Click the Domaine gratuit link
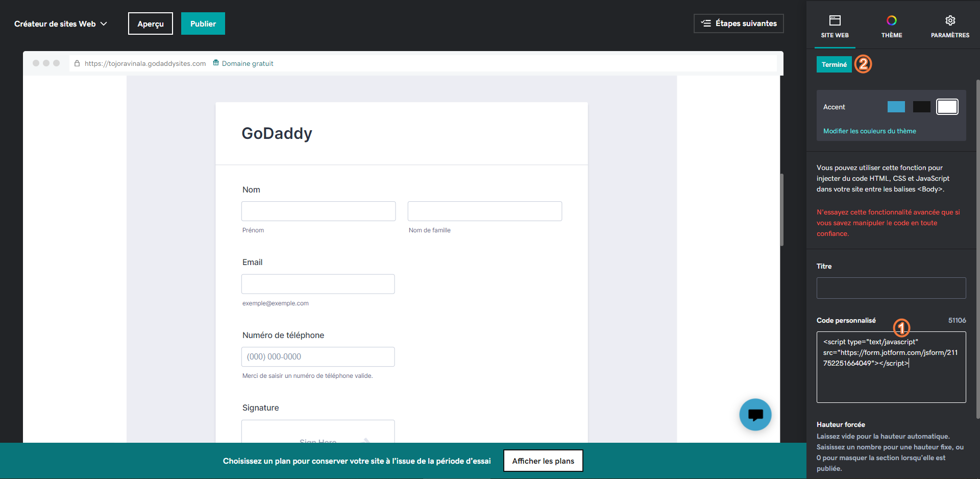 pos(248,63)
